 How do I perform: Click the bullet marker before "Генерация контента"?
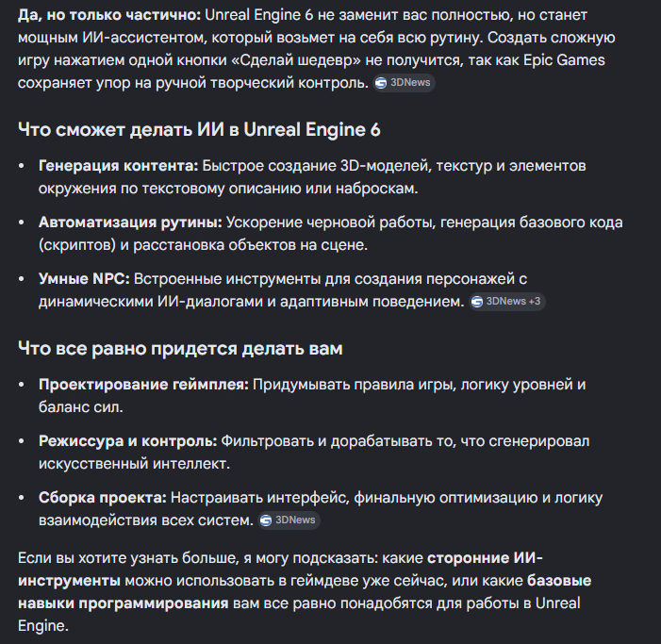22,166
